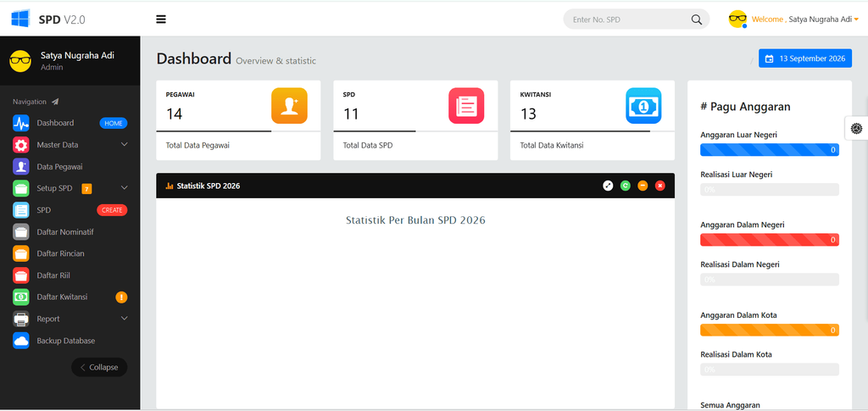Click the Anggaran Luar Negeri blue bar

tap(770, 150)
